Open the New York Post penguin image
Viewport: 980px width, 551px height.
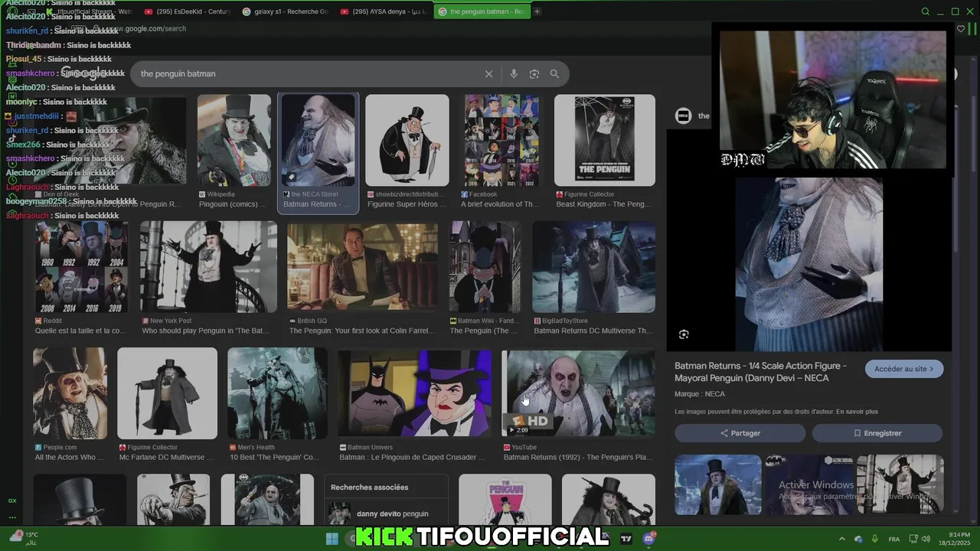208,266
